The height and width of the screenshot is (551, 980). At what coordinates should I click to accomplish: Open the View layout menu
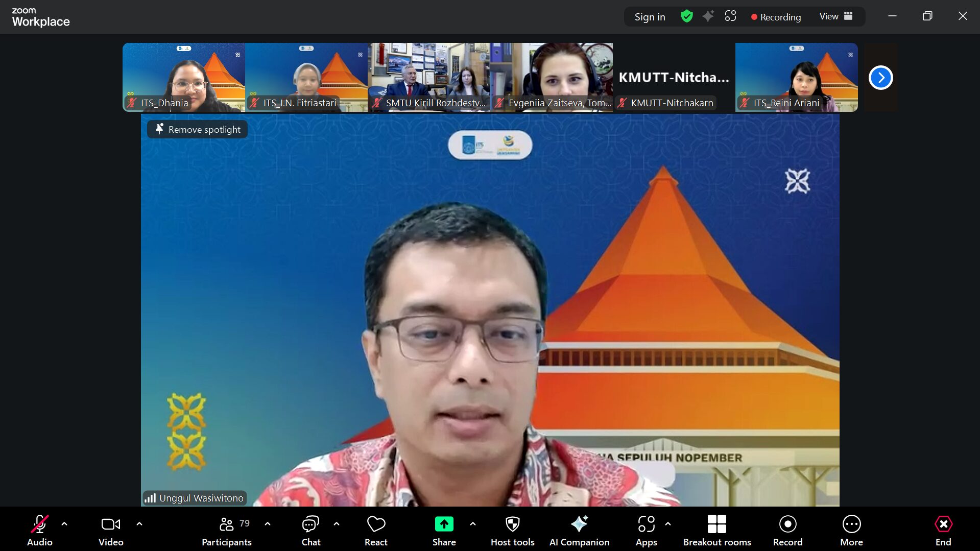click(835, 17)
